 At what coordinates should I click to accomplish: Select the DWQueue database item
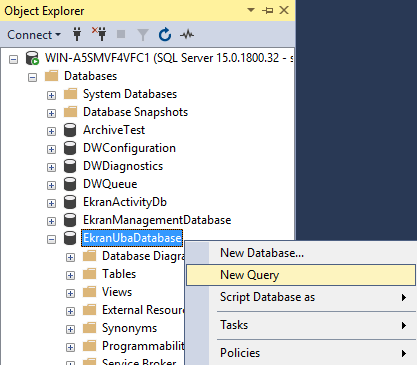tap(110, 184)
